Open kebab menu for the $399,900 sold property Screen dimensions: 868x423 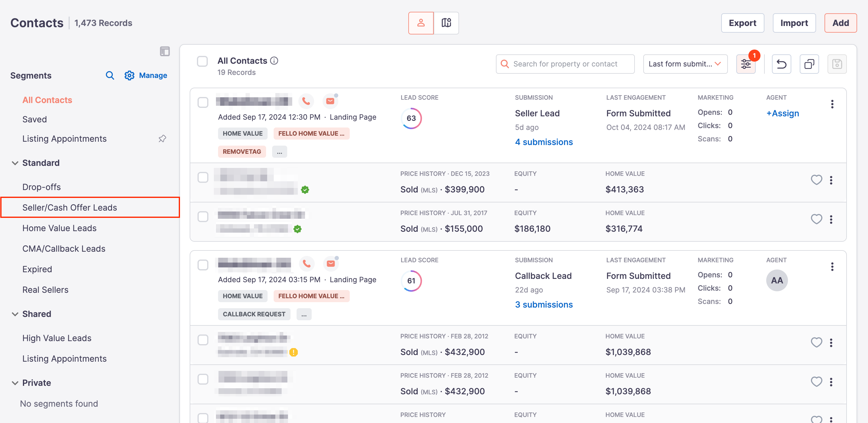coord(831,180)
